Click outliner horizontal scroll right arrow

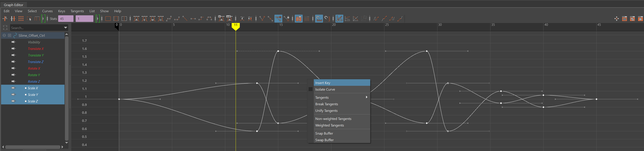(62, 147)
